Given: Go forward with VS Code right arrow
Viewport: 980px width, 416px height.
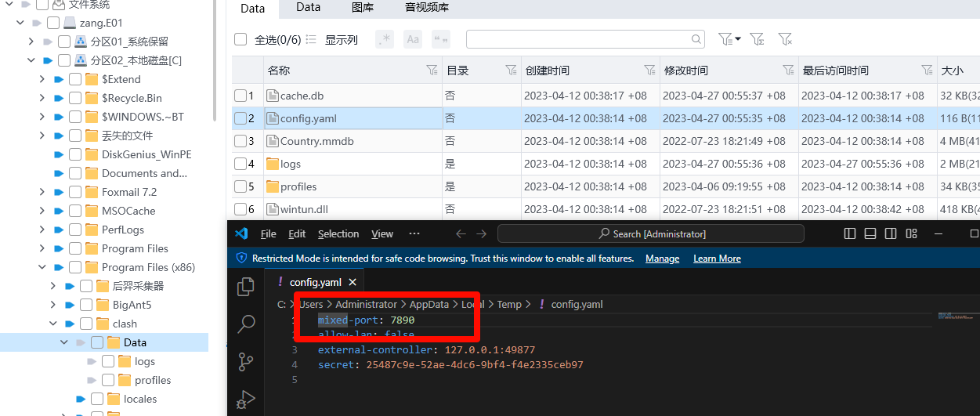Looking at the screenshot, I should point(481,233).
